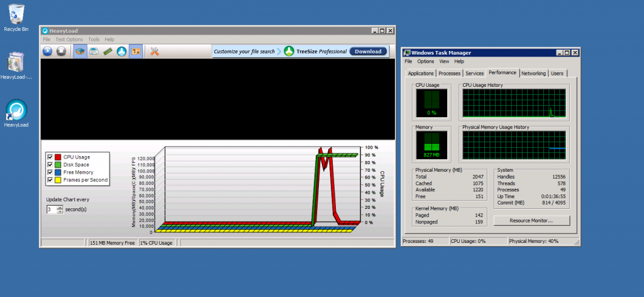Click 'Customize your file search' banner text
This screenshot has height=297, width=644.
click(x=245, y=52)
